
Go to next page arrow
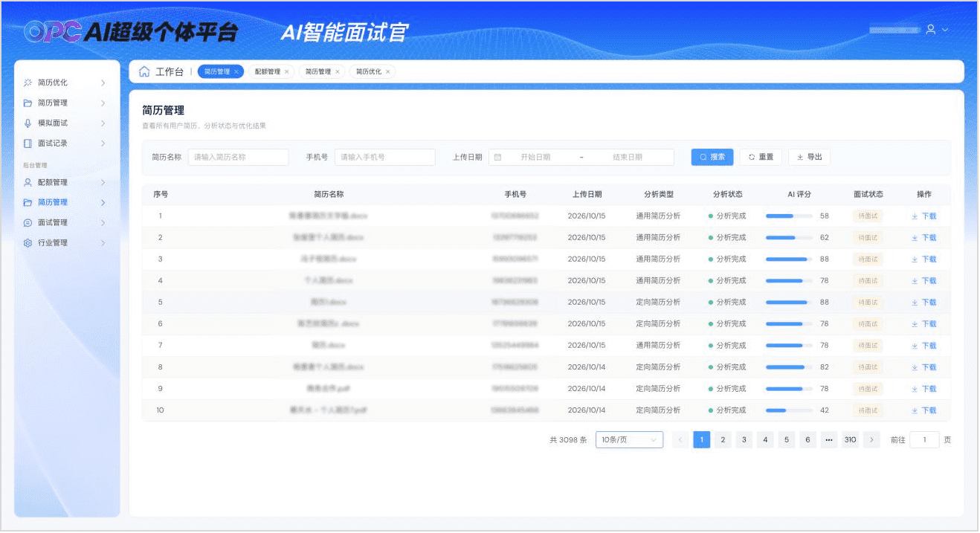click(872, 439)
